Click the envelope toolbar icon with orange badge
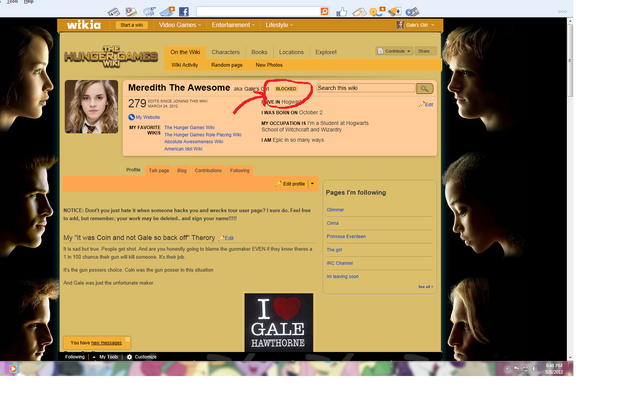This screenshot has height=400, width=640. coord(167,11)
